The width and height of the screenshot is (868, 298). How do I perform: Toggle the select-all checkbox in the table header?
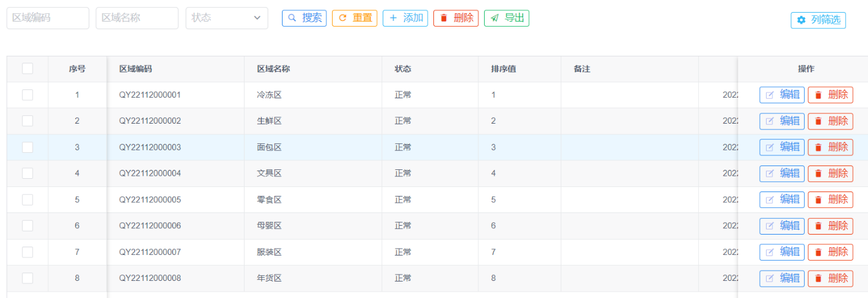point(27,68)
